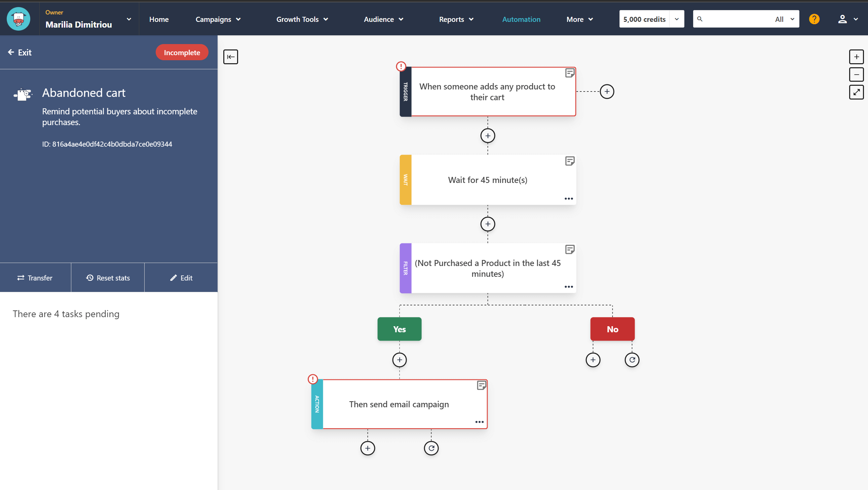
Task: Open note icon on the Filter step
Action: (569, 250)
